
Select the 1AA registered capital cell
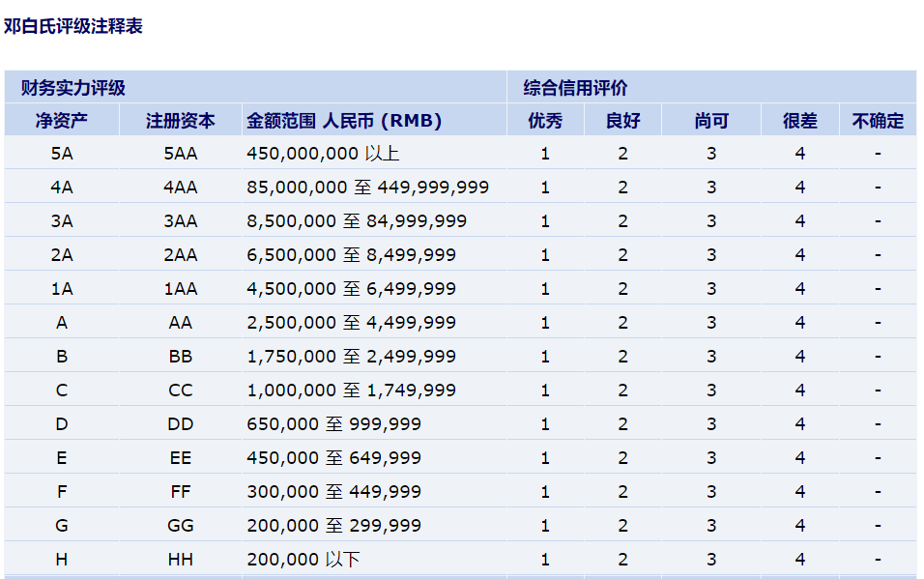pyautogui.click(x=181, y=288)
